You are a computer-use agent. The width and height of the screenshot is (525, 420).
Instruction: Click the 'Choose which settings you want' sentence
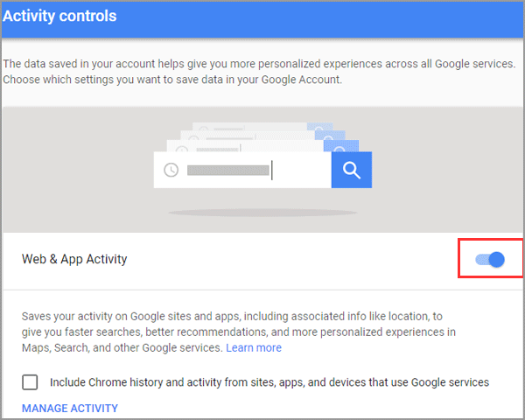(x=172, y=80)
